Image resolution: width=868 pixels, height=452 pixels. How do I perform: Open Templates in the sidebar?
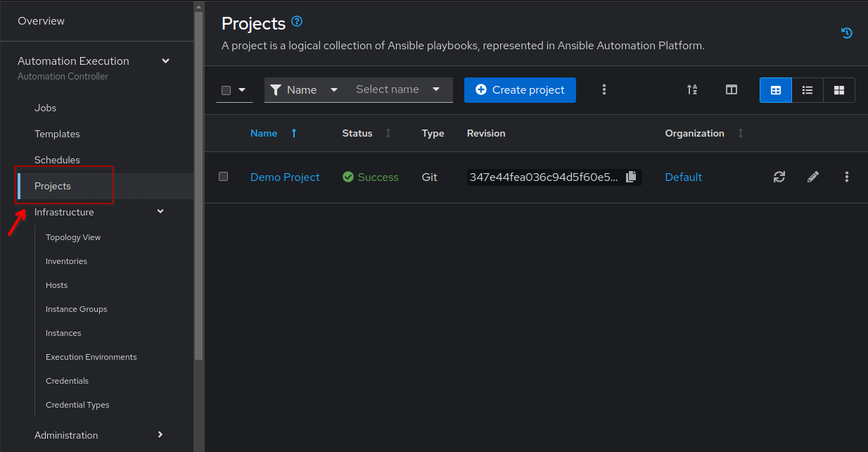57,134
